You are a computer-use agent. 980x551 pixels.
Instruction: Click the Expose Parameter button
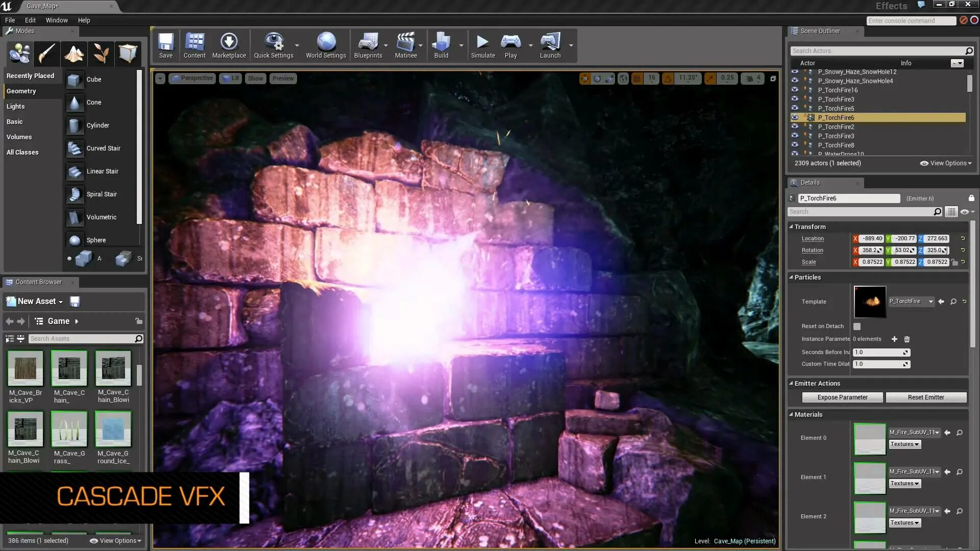(x=842, y=397)
